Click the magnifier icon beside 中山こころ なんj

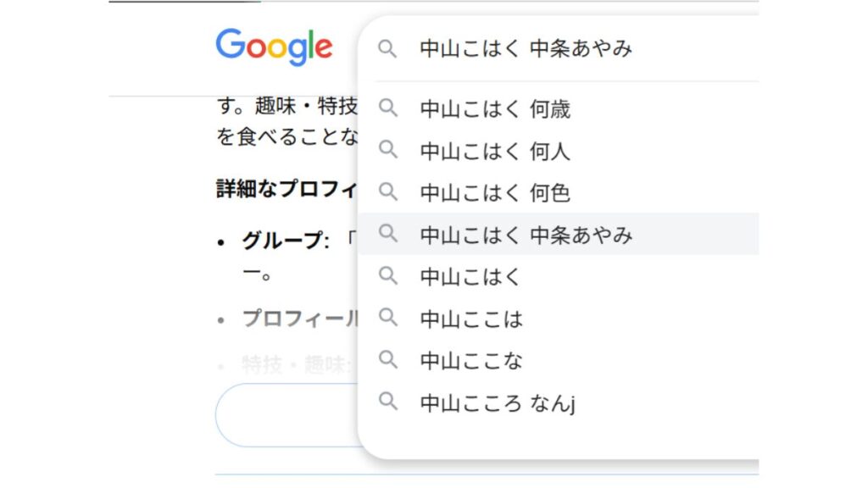point(387,402)
